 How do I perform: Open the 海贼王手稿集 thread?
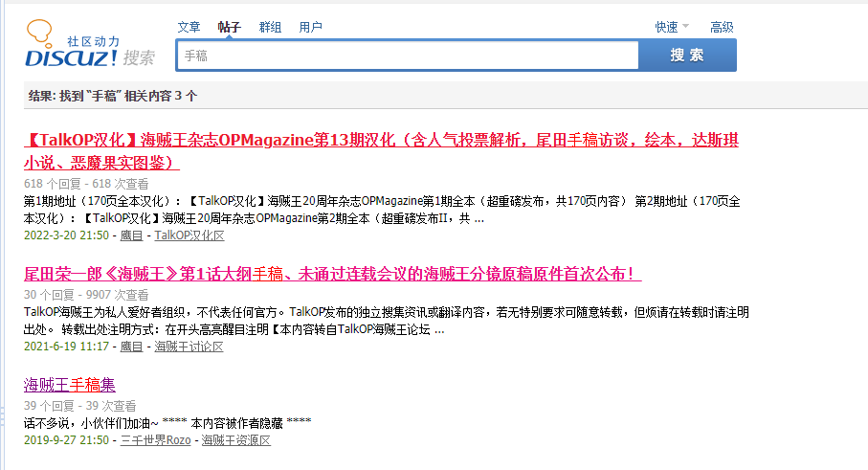(70, 385)
